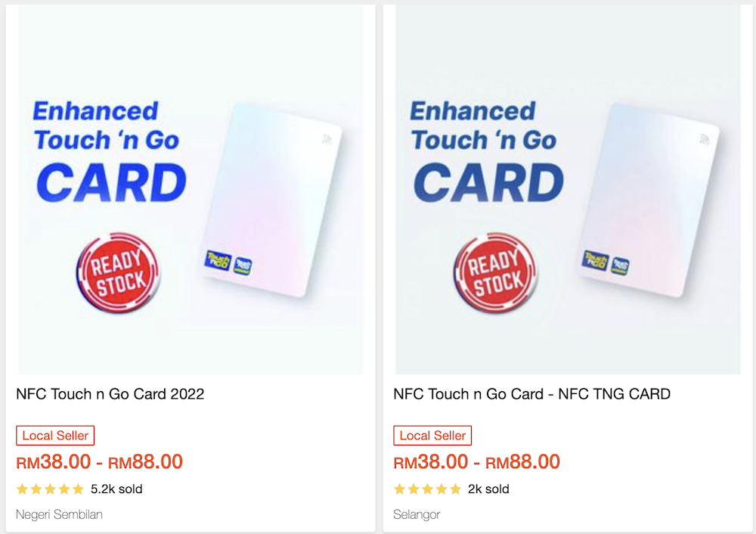Click the star rating beside 2k sold

(x=427, y=489)
